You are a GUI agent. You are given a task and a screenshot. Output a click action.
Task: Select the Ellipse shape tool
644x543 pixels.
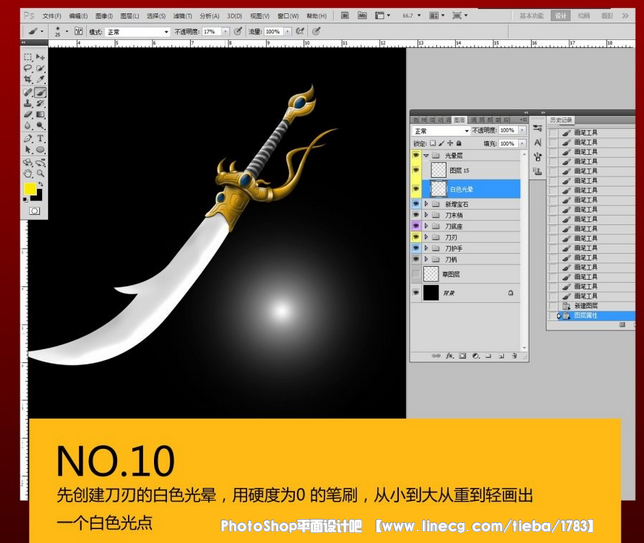[x=40, y=150]
